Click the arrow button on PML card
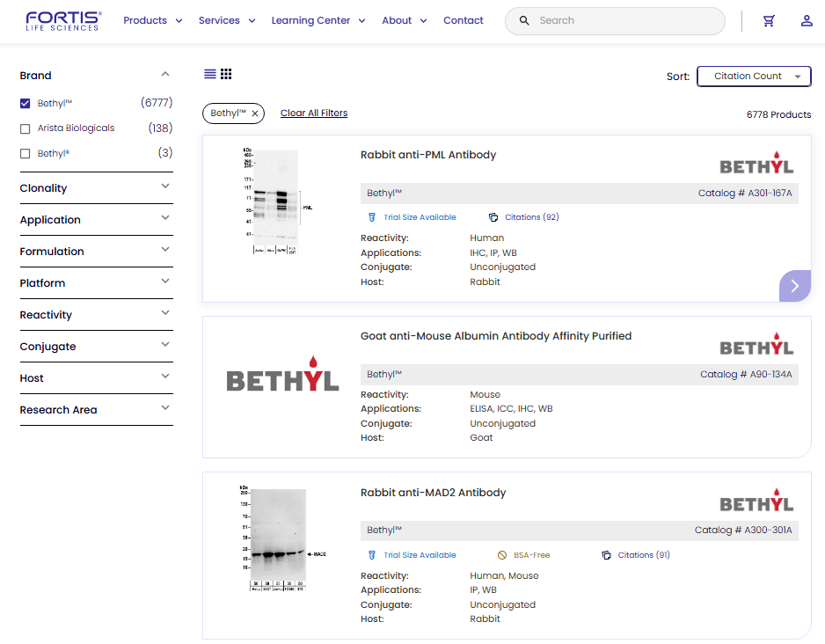 pos(794,286)
